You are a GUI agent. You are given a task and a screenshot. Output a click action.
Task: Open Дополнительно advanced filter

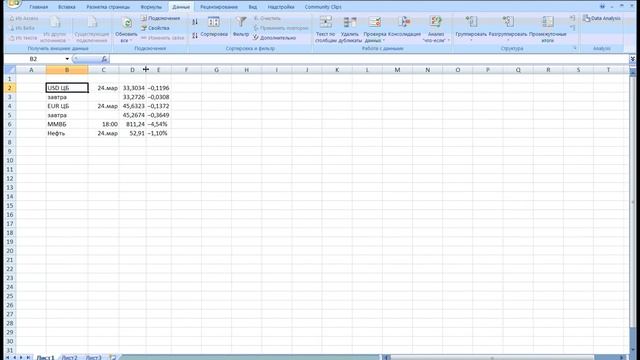click(x=274, y=38)
